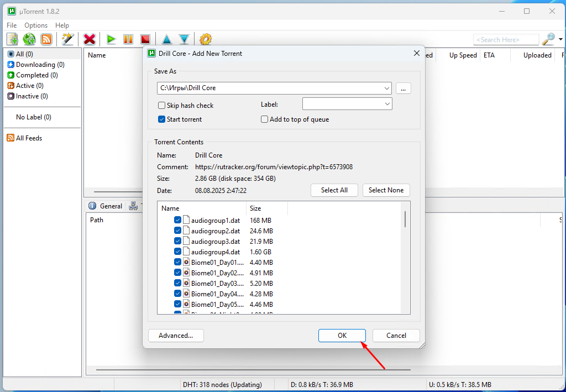Uncheck the Biome01_Day02 file checkbox

click(177, 273)
